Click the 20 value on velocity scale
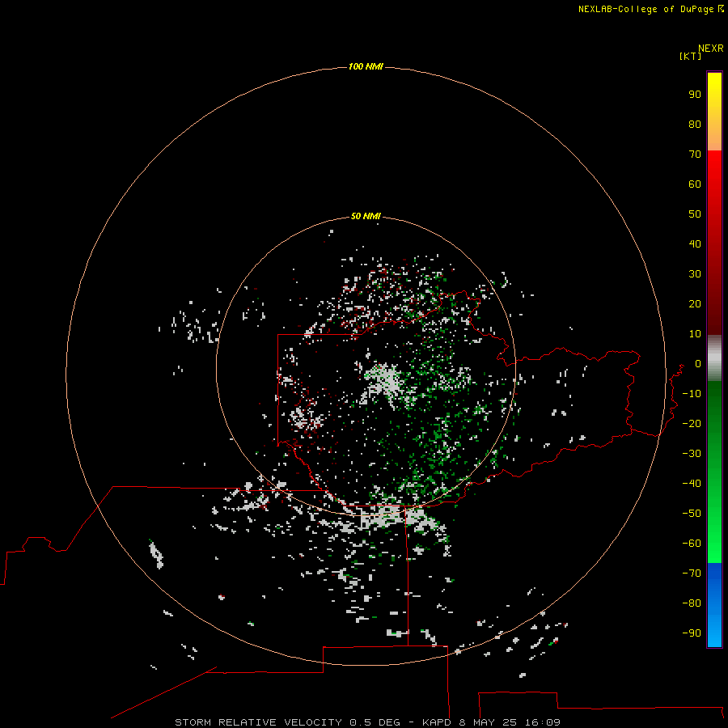This screenshot has height=728, width=728. [695, 304]
